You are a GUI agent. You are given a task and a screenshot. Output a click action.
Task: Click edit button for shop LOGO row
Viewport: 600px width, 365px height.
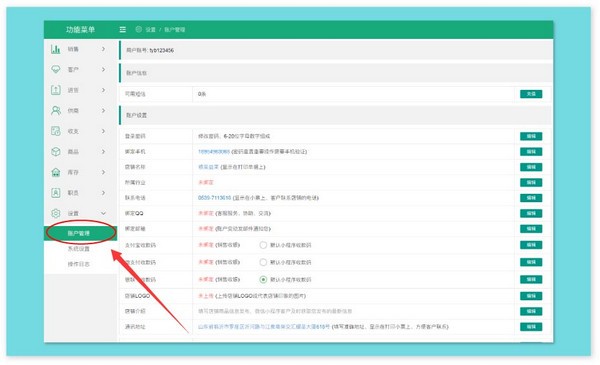[531, 296]
